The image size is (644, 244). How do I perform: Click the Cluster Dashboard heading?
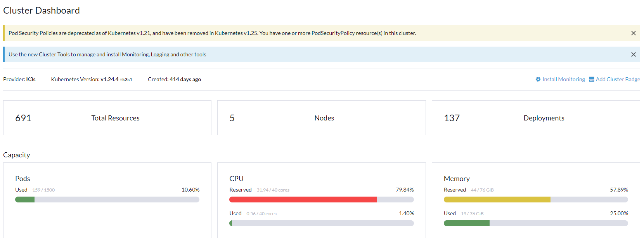pyautogui.click(x=42, y=10)
